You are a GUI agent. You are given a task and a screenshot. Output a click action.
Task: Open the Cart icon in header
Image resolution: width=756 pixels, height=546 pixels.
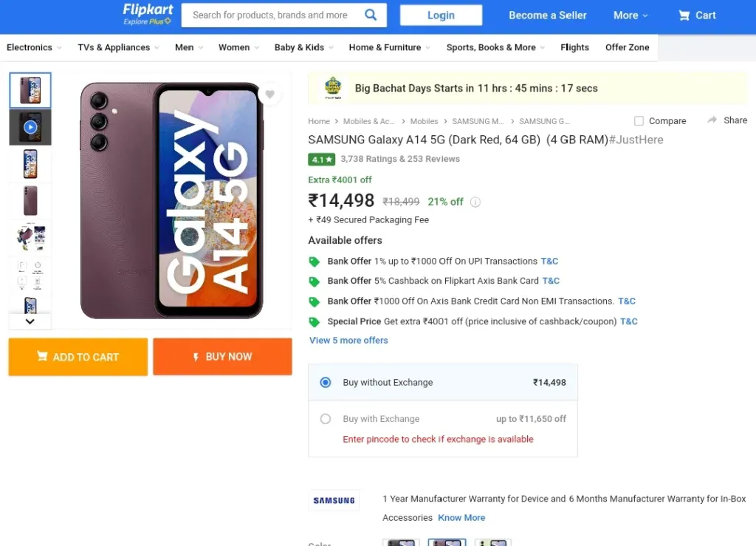tap(684, 16)
